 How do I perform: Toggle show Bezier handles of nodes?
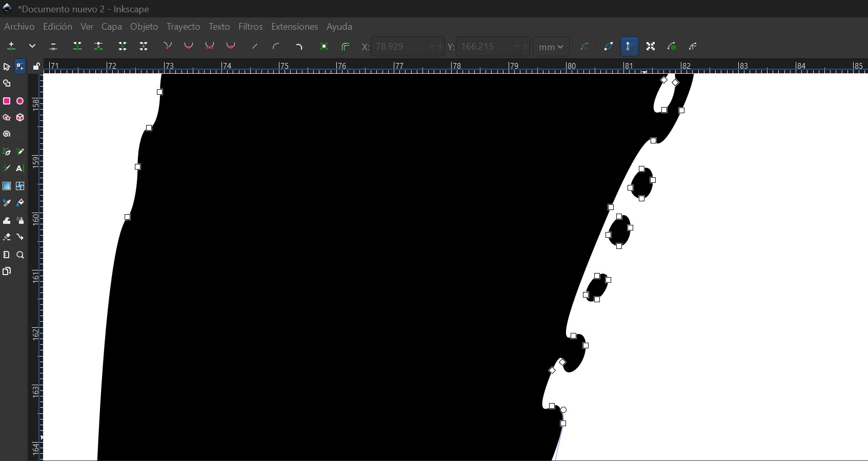tap(630, 47)
